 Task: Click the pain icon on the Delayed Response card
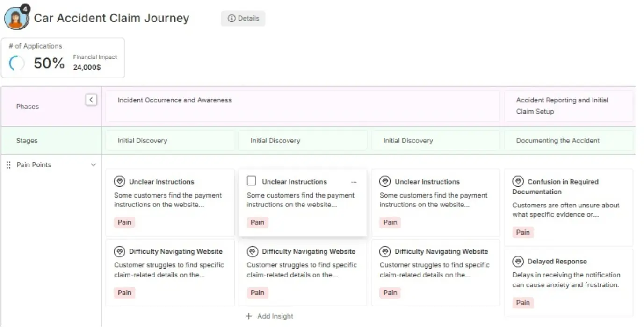[x=517, y=261]
